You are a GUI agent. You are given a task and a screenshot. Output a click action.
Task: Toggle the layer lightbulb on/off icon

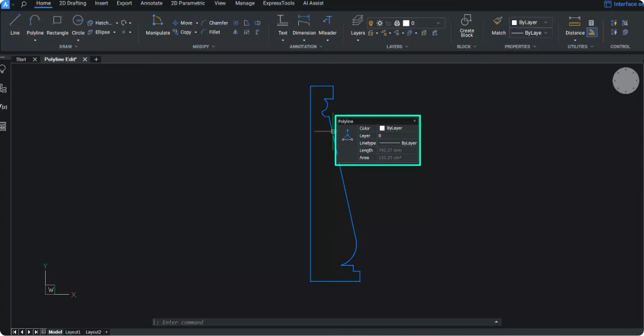coord(371,23)
